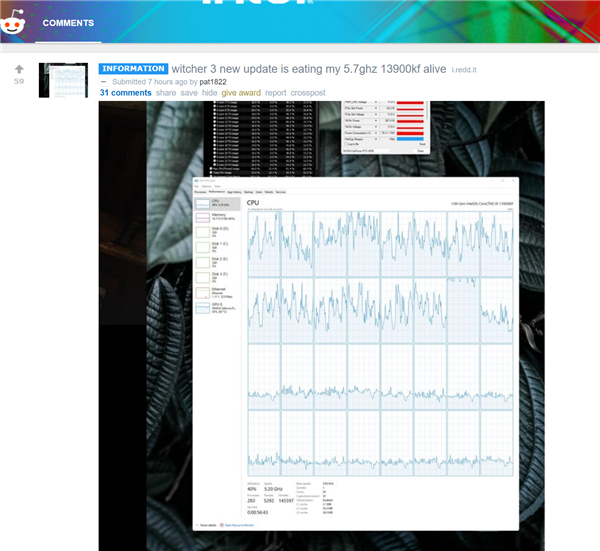Click the post thumbnail preview
Screen dimensions: 600x551
(64, 80)
